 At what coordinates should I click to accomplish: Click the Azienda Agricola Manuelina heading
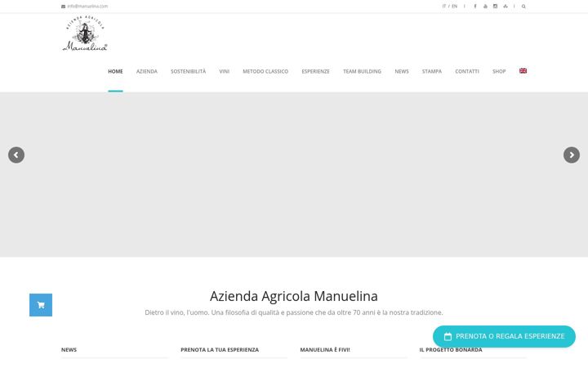click(x=294, y=296)
